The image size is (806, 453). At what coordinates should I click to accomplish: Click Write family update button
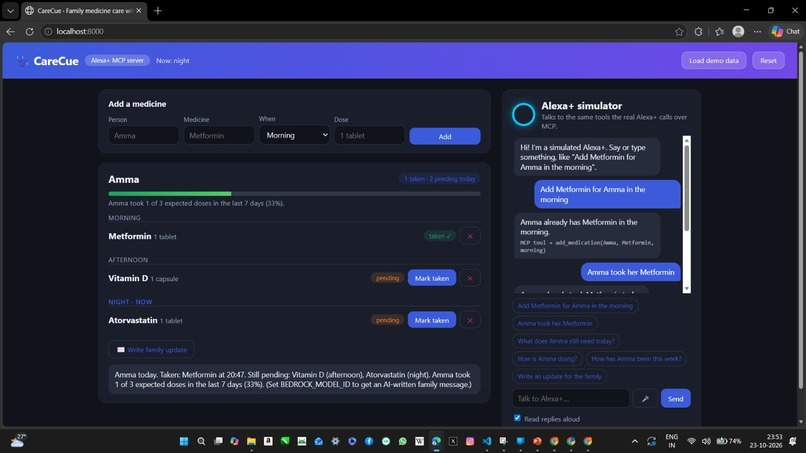151,350
